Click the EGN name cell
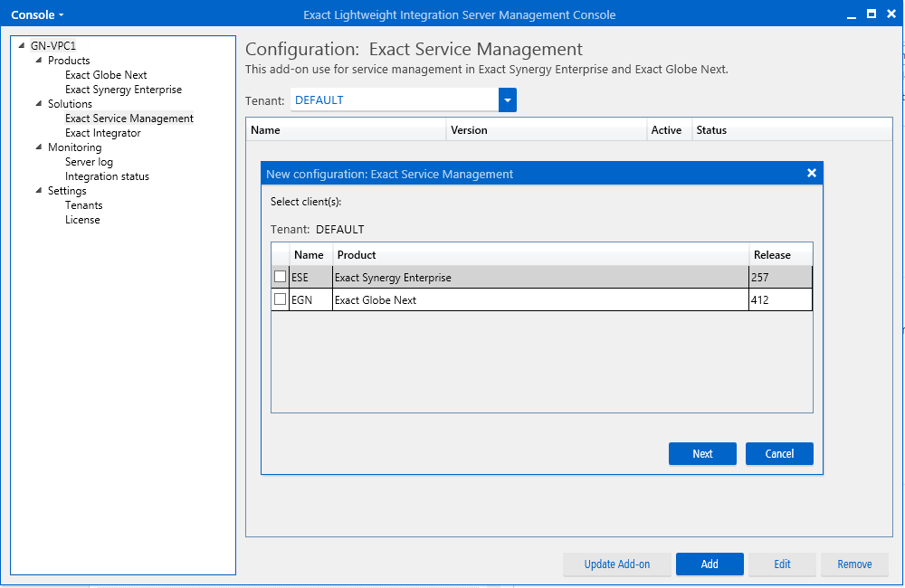Image resolution: width=905 pixels, height=588 pixels. point(310,299)
